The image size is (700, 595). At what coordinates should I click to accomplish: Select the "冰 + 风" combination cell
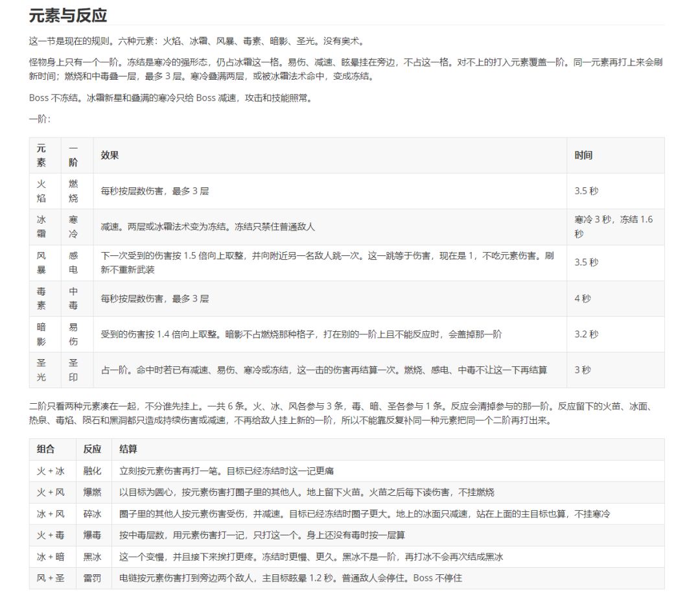[x=52, y=514]
